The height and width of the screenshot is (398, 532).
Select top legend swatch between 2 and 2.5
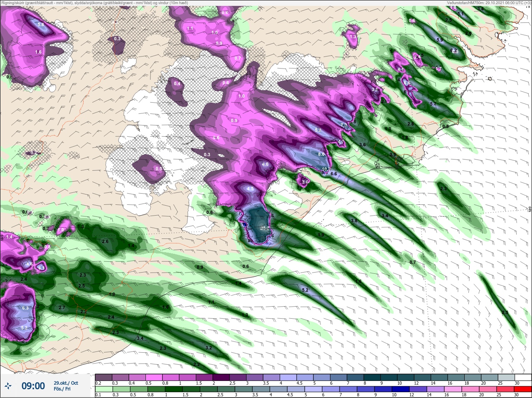tap(220, 377)
